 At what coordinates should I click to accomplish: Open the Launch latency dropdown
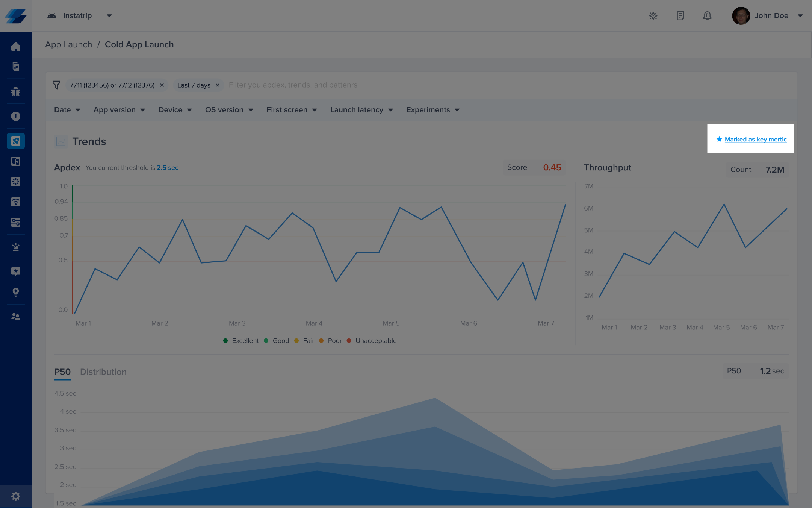click(361, 110)
